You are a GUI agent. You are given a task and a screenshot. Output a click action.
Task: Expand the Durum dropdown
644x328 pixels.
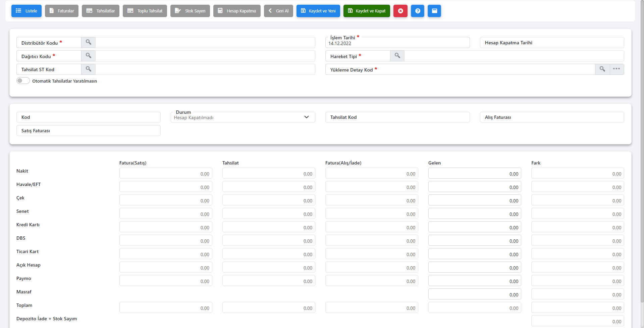tap(306, 117)
